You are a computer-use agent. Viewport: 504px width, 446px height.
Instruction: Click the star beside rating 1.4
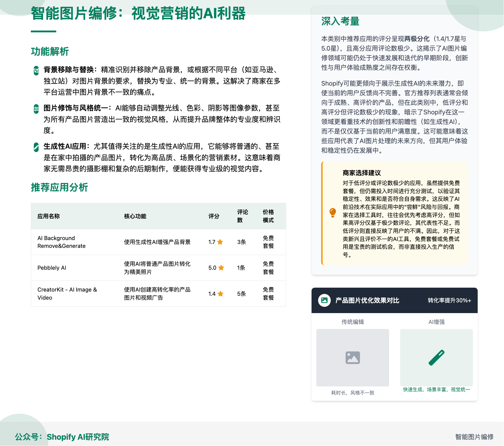pyautogui.click(x=221, y=294)
